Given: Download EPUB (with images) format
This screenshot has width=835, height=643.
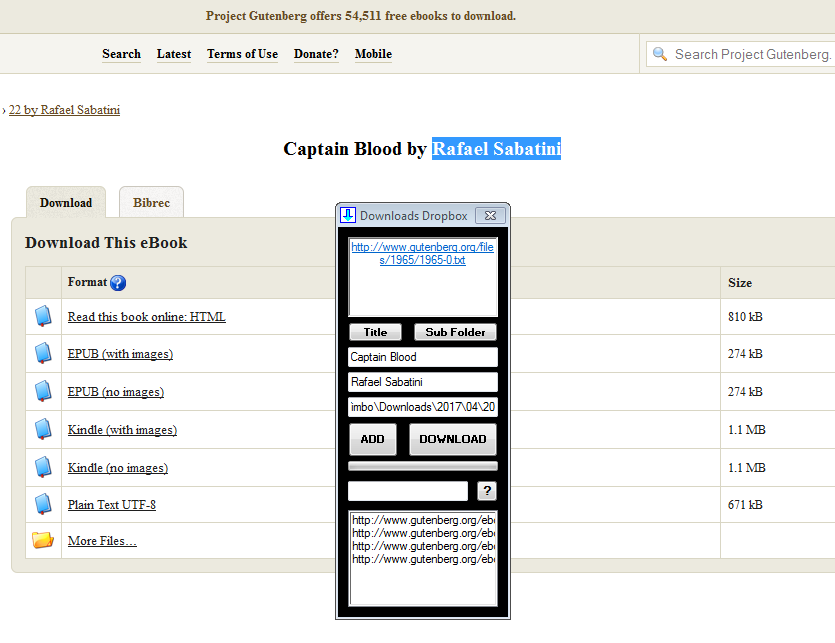Looking at the screenshot, I should 120,354.
